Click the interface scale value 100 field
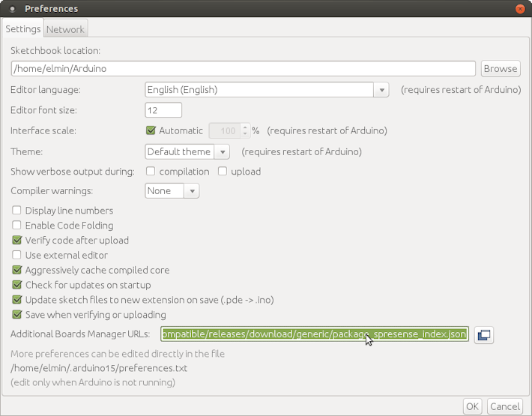This screenshot has width=532, height=416. click(225, 131)
